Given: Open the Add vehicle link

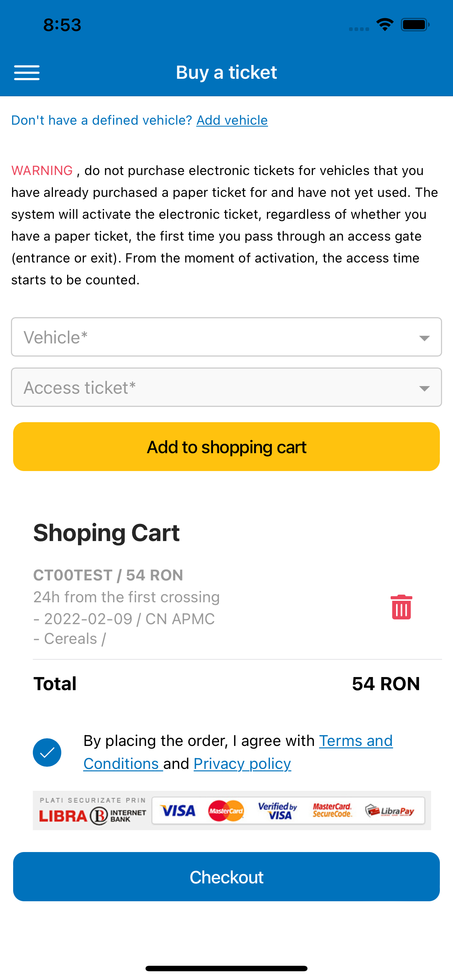Looking at the screenshot, I should (232, 120).
